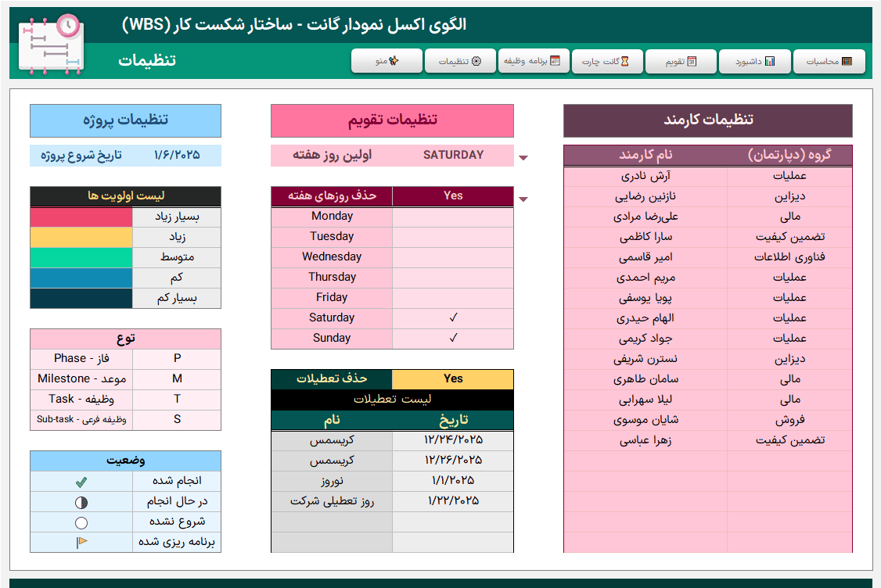This screenshot has width=881, height=588.
Task: Select employee name شایان موسوی
Action: pos(645,420)
